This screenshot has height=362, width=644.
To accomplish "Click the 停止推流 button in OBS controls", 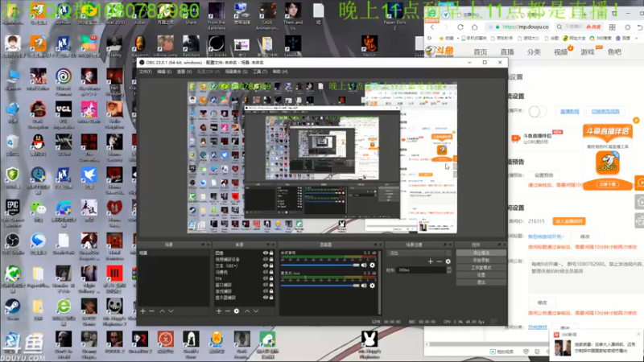I will [481, 253].
